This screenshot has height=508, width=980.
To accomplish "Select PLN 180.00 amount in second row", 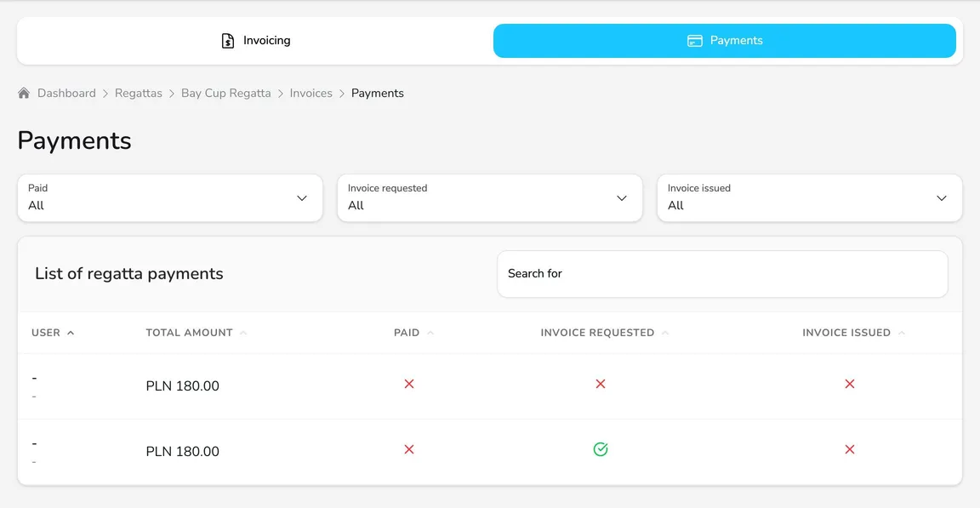I will coord(183,452).
